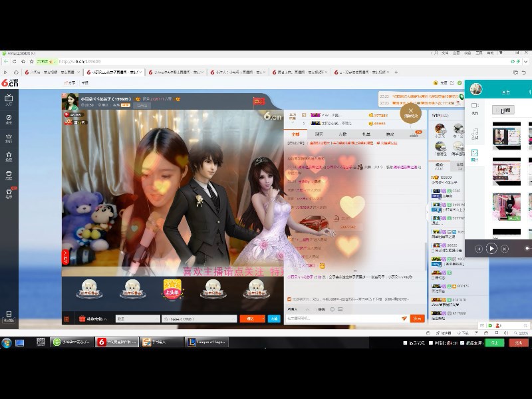The height and width of the screenshot is (399, 532).
Task: Select third pink thumbnail in side panel
Action: click(x=506, y=207)
